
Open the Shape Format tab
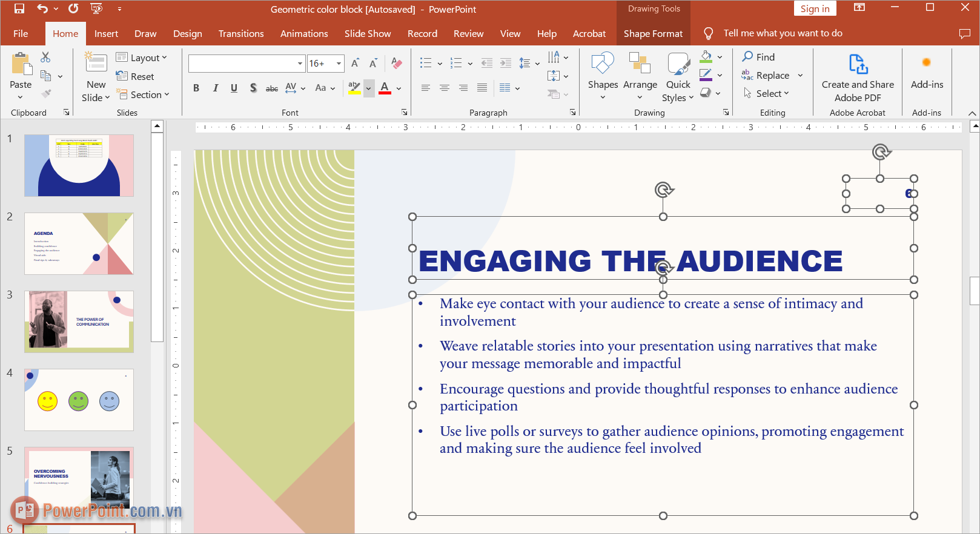click(653, 33)
